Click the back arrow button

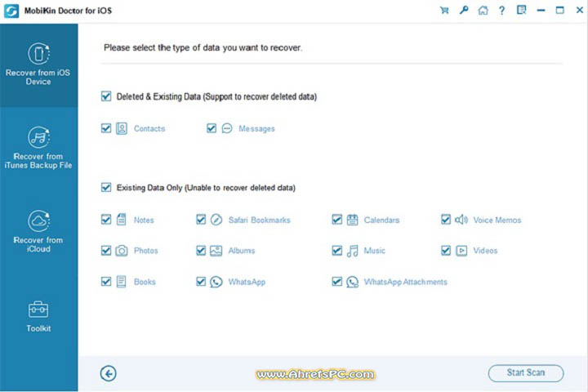[x=109, y=373]
